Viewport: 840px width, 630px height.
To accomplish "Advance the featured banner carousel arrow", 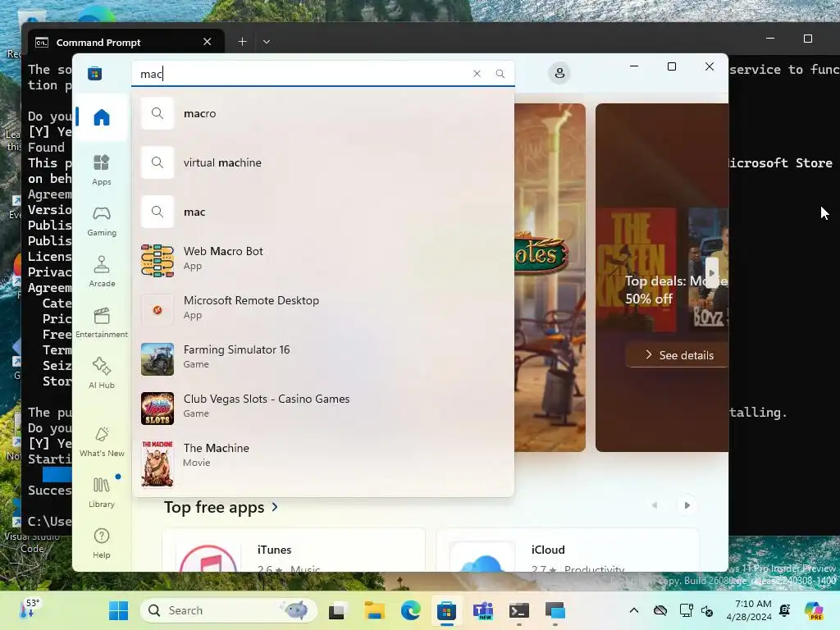I will click(711, 272).
